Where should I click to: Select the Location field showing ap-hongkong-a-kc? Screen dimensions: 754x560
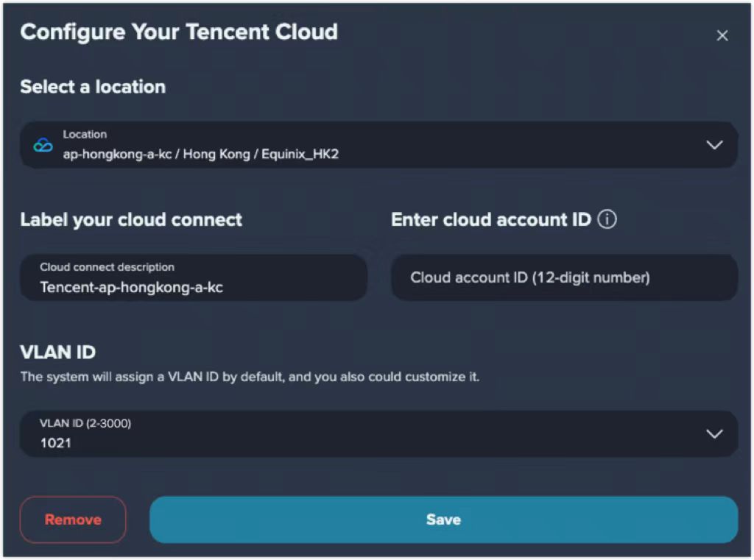coord(378,145)
